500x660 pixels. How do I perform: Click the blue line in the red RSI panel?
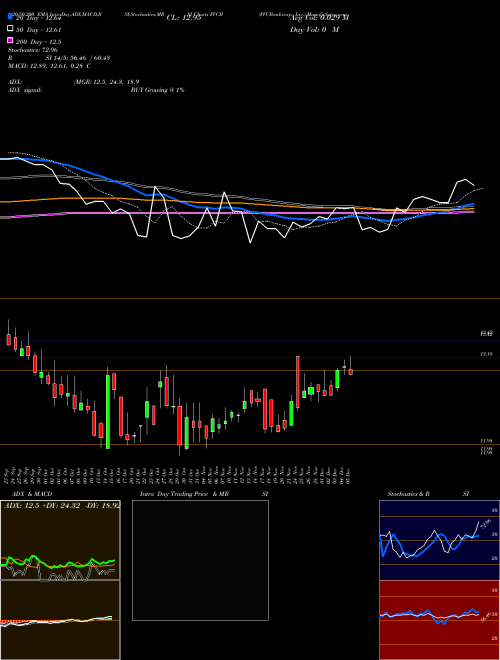coord(429,614)
